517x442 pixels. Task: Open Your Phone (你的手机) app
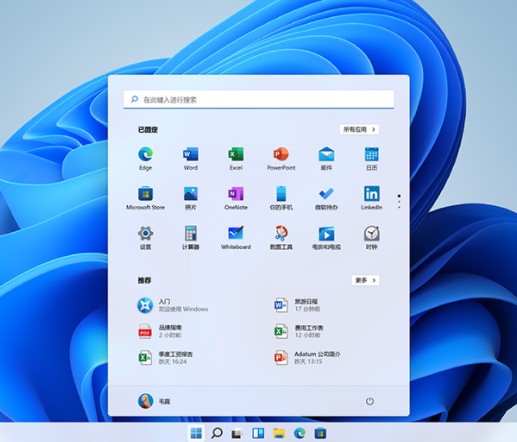click(x=281, y=198)
